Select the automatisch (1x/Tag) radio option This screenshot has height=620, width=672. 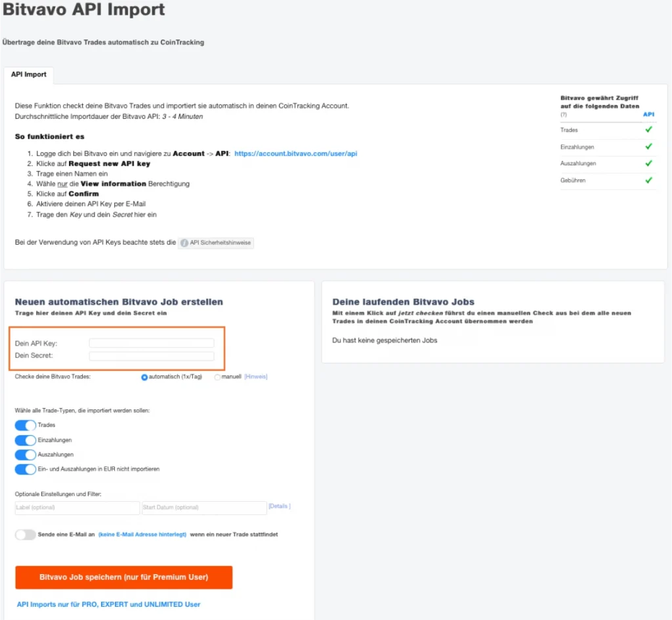pyautogui.click(x=145, y=377)
